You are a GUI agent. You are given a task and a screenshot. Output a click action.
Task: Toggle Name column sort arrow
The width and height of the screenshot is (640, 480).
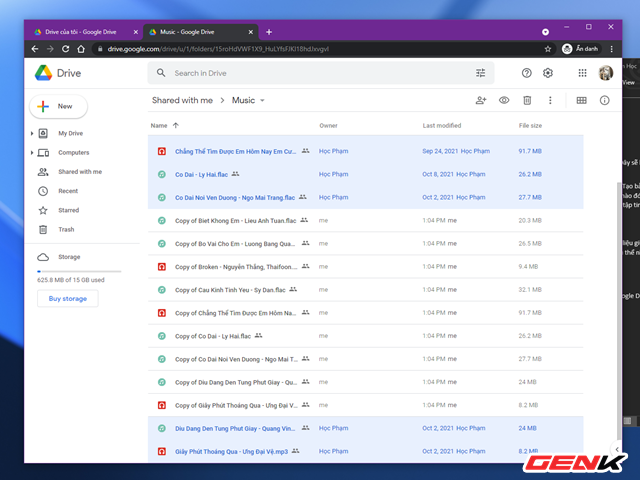(176, 125)
